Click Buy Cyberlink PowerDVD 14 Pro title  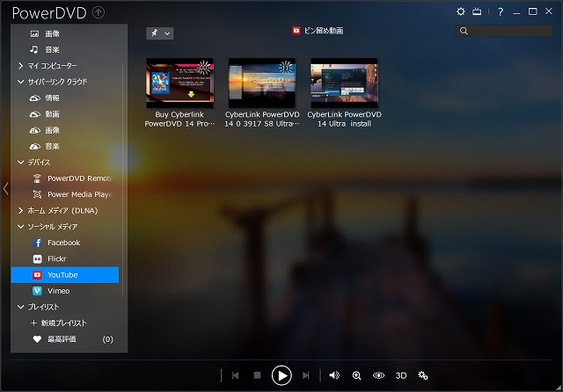179,119
